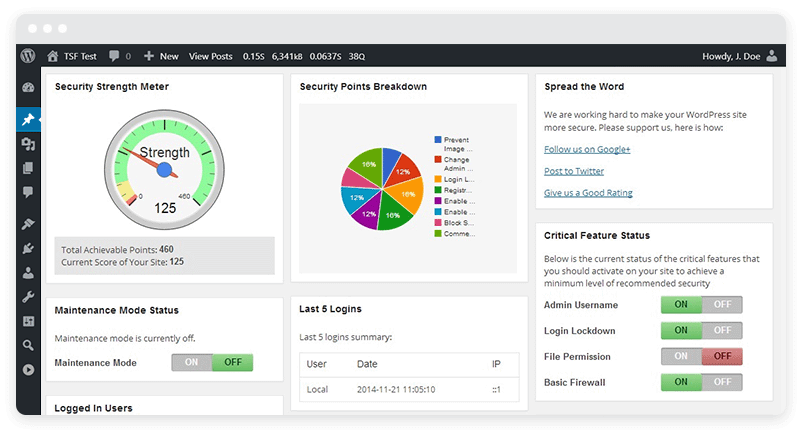
Task: Click the Date column header
Action: pos(367,364)
